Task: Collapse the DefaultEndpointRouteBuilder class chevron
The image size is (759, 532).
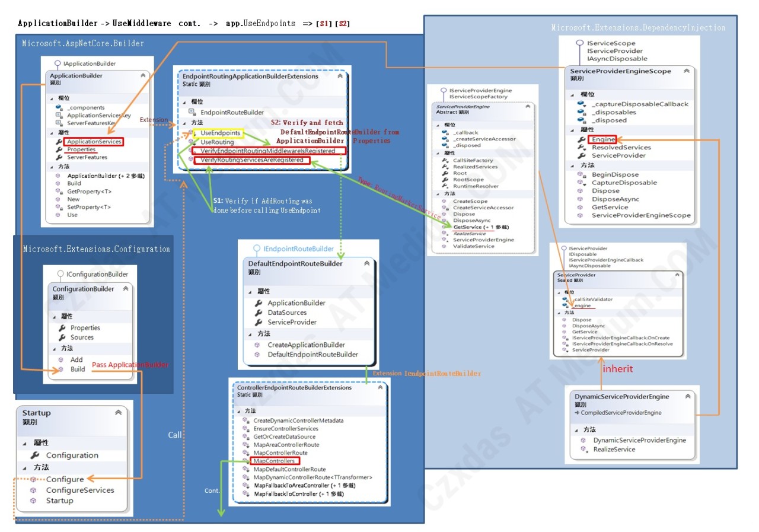Action: [x=366, y=263]
